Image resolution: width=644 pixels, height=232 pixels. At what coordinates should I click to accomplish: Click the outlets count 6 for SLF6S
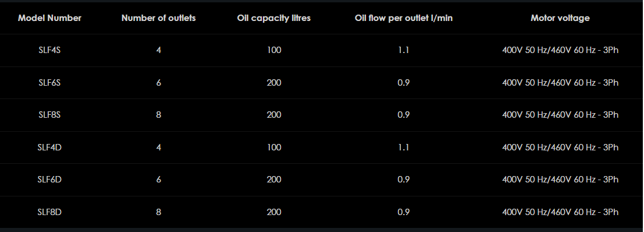tap(159, 83)
